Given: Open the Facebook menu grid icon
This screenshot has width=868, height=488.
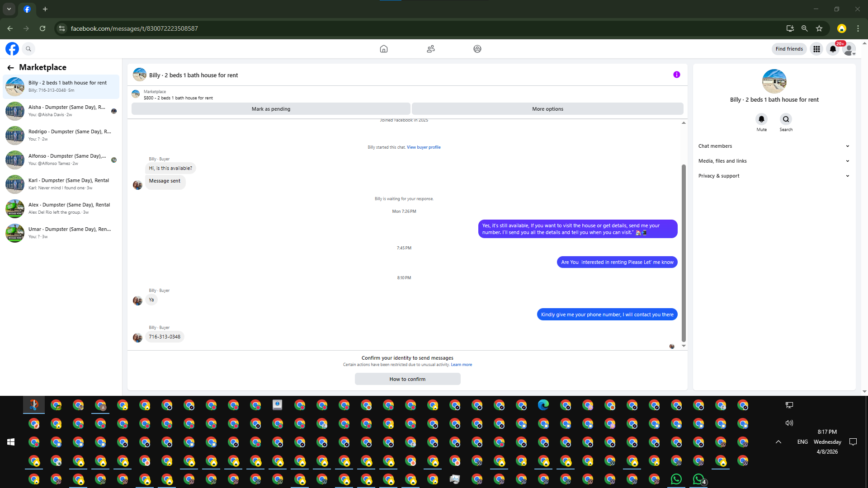Looking at the screenshot, I should (x=816, y=49).
